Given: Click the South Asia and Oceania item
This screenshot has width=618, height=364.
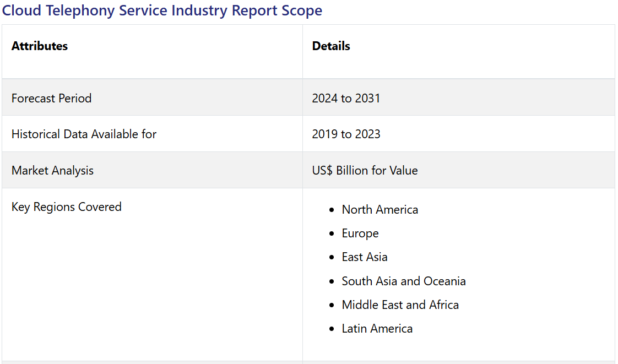Looking at the screenshot, I should pyautogui.click(x=404, y=281).
